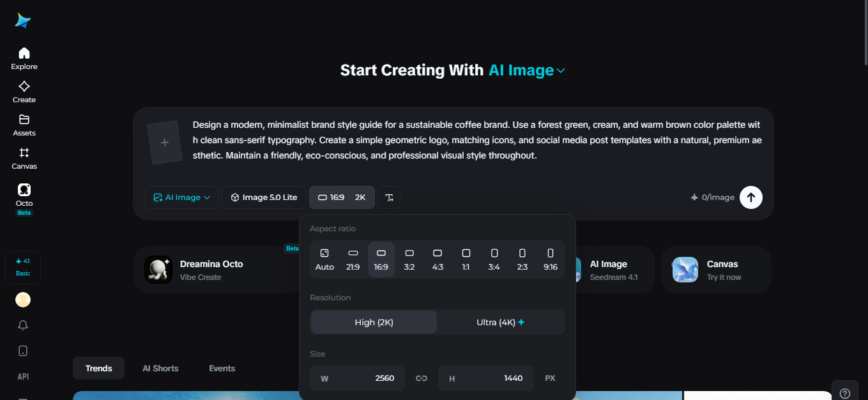Switch to the AI Shorts tab
This screenshot has width=868, height=400.
[x=160, y=369]
